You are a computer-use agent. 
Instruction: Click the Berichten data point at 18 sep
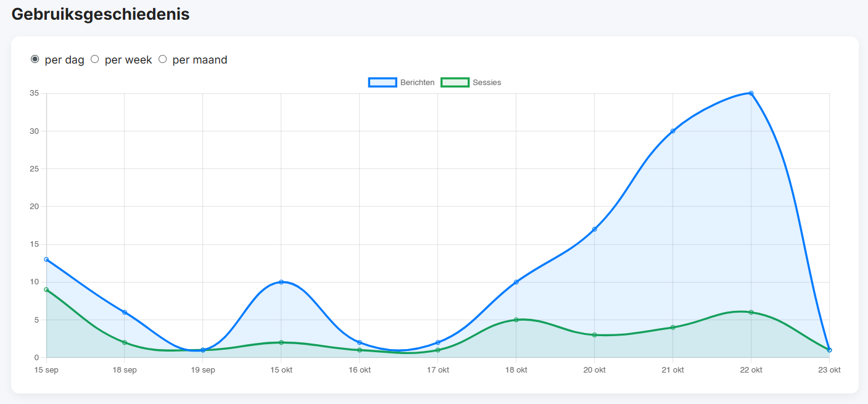point(125,312)
